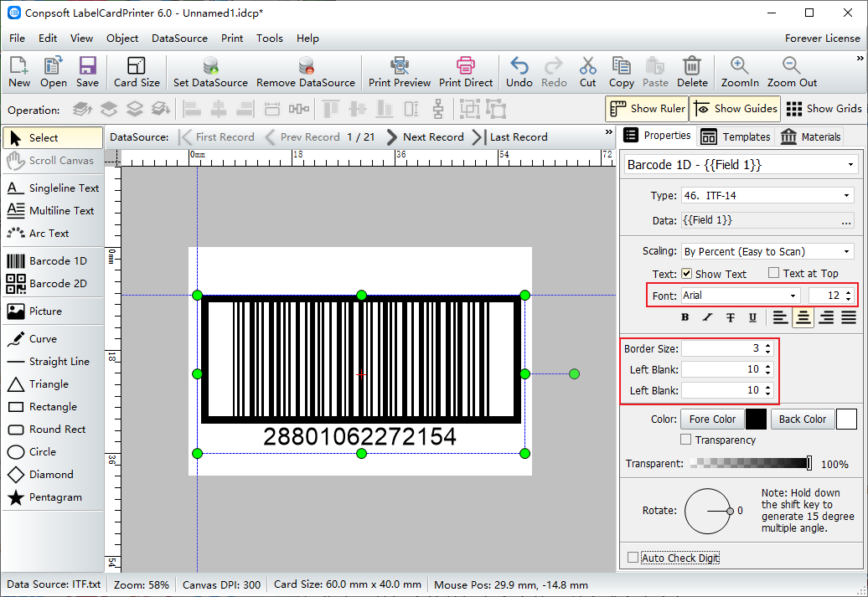Click the Fore Color button
The height and width of the screenshot is (597, 868).
712,419
